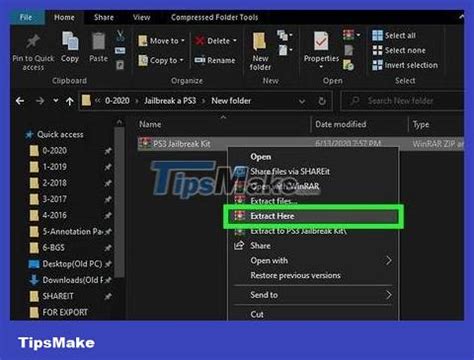The image size is (474, 360).
Task: Open the View ribbon tab
Action: (x=142, y=17)
